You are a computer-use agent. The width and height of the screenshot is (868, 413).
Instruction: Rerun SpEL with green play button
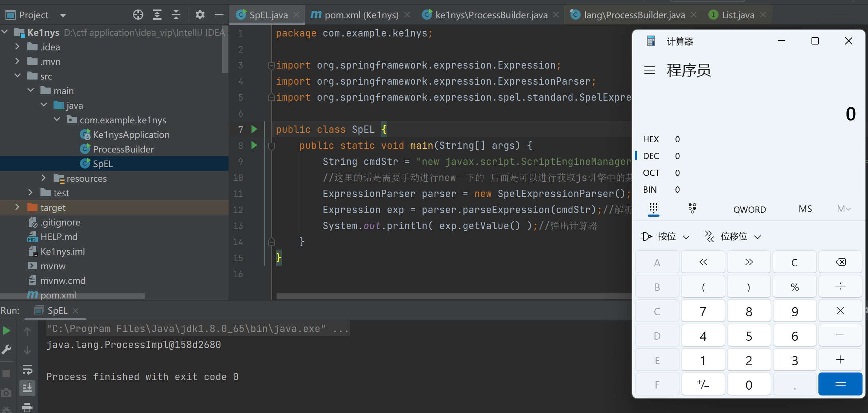[x=7, y=331]
